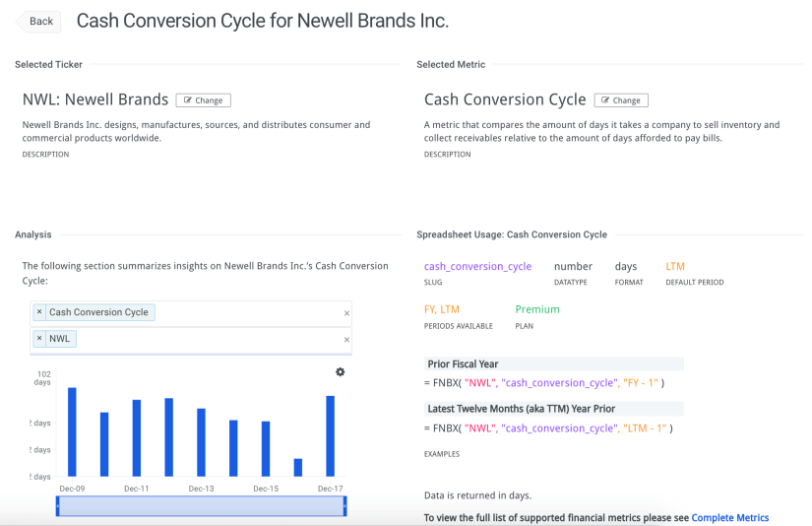Image resolution: width=812 pixels, height=526 pixels.
Task: Open the Complete Metrics link
Action: tap(729, 518)
